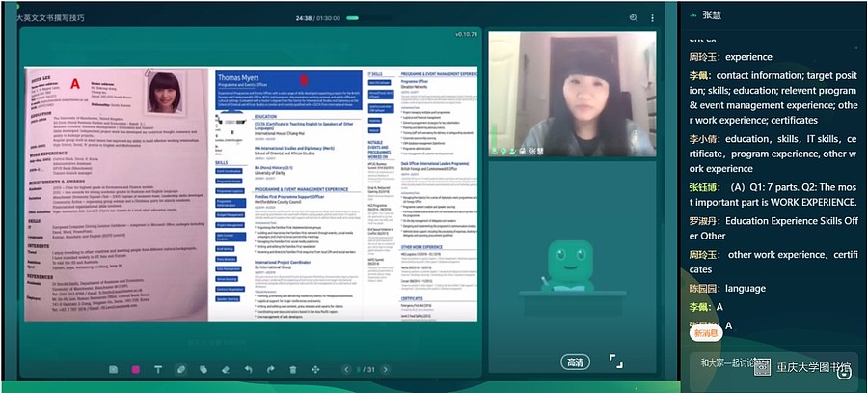Viewport: 868px width, 393px height.
Task: Click teacher name 张慧 under the webcam
Action: tap(535, 151)
